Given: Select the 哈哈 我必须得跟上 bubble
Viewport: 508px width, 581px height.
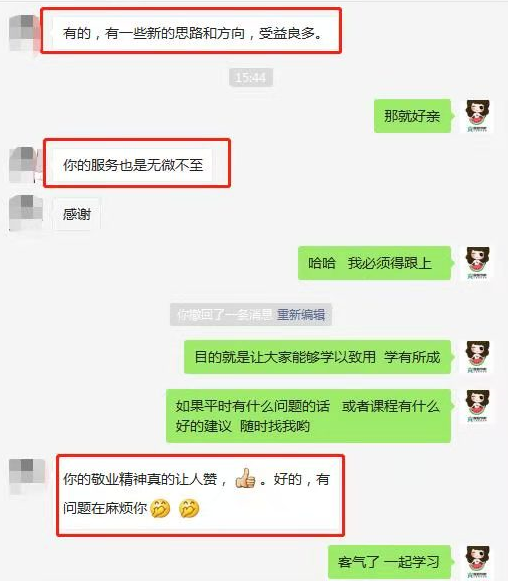Looking at the screenshot, I should click(x=374, y=263).
